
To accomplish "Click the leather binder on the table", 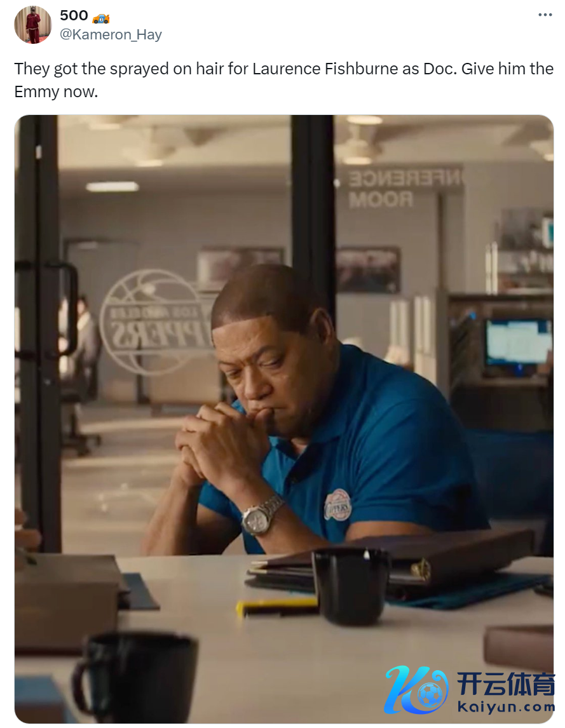I will tap(395, 563).
